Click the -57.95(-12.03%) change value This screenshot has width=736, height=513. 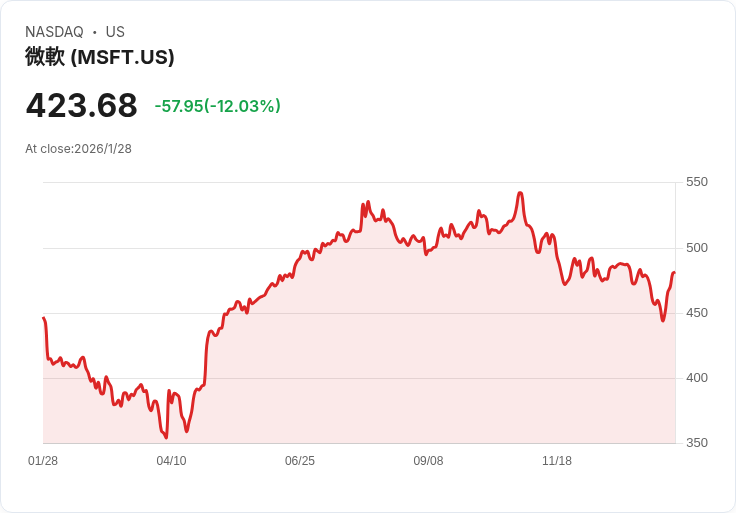click(218, 106)
